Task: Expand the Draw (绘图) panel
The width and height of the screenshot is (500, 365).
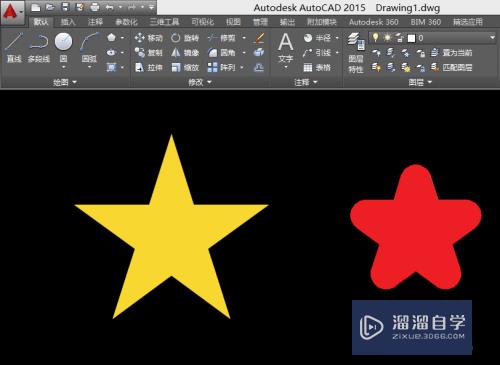Action: pos(65,82)
